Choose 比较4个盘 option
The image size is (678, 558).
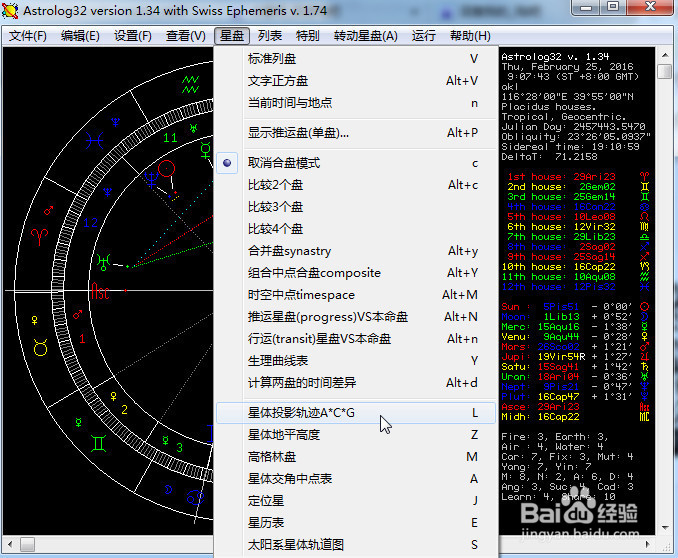click(356, 229)
